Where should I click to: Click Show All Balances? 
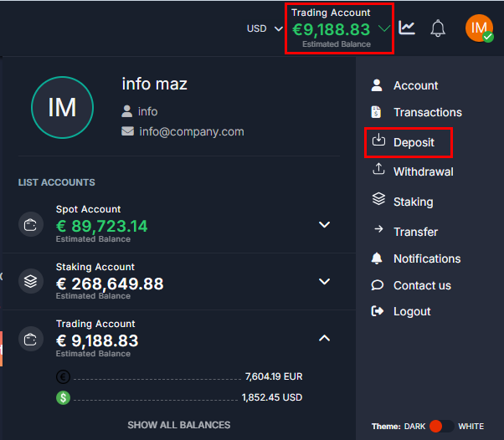(178, 425)
